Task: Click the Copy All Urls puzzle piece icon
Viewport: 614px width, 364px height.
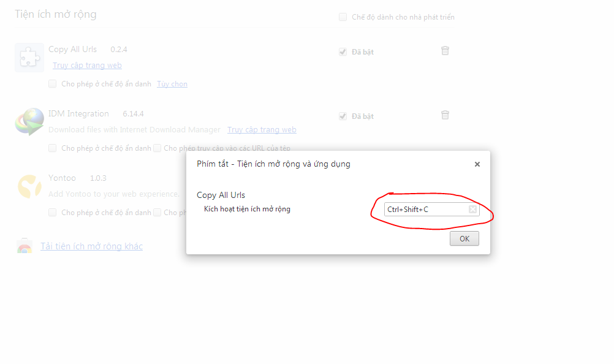Action: coord(29,58)
